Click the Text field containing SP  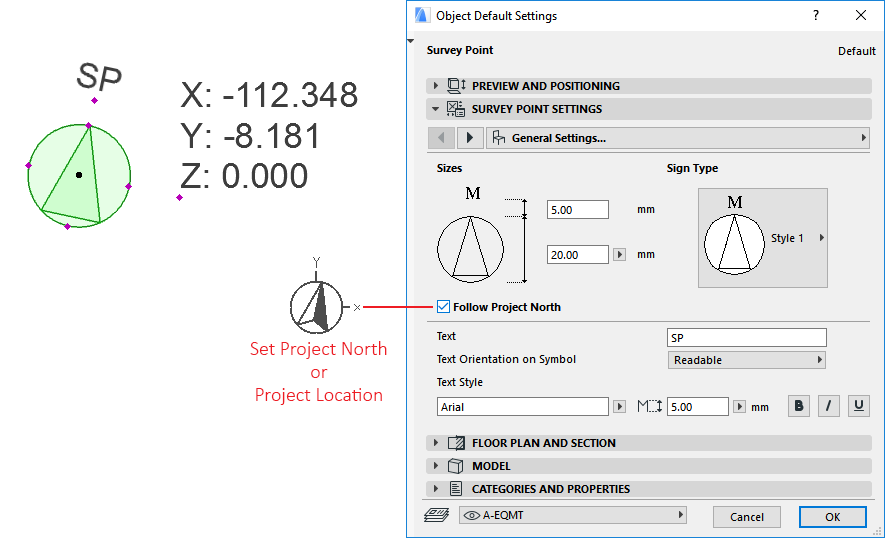click(x=746, y=337)
